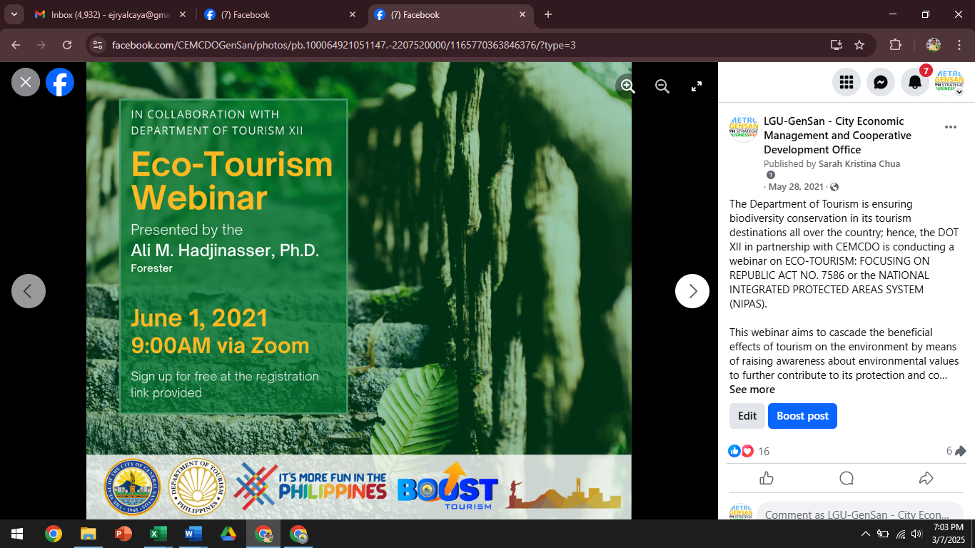Open Facebook notifications bell

pyautogui.click(x=915, y=82)
